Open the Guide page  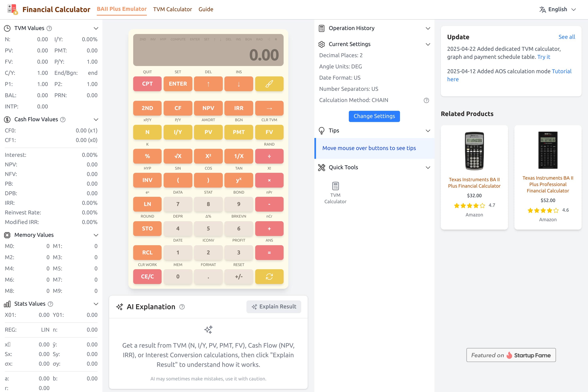[206, 9]
